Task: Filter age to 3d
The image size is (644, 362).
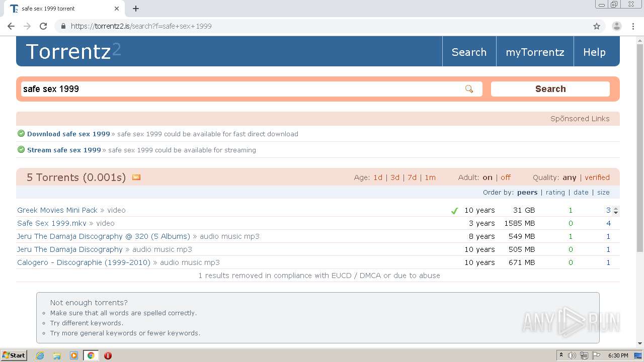Action: (395, 177)
